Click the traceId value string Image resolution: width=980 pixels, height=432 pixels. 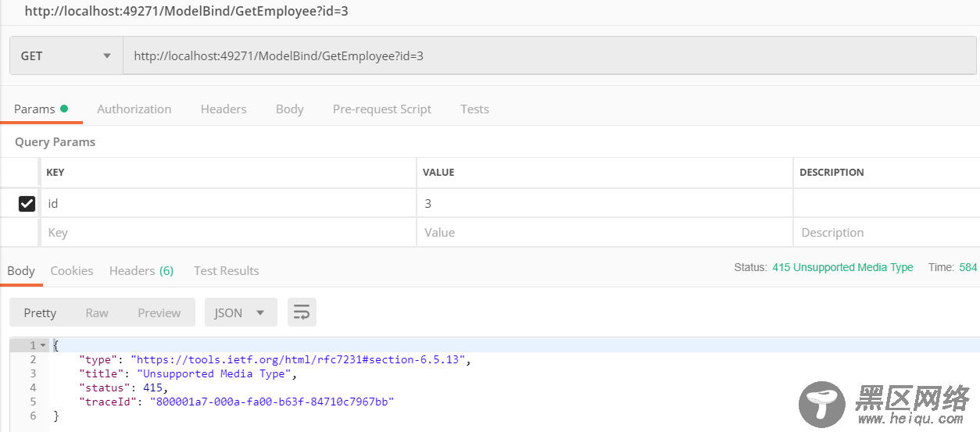coord(271,402)
